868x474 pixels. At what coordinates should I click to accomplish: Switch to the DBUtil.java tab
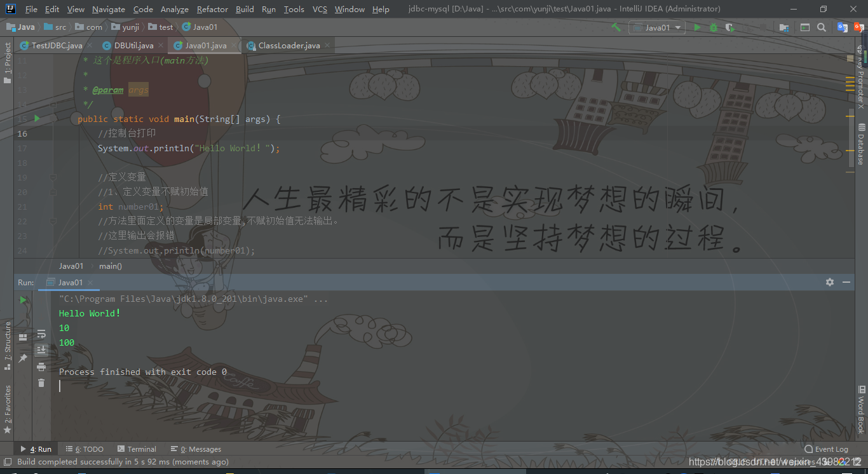133,45
